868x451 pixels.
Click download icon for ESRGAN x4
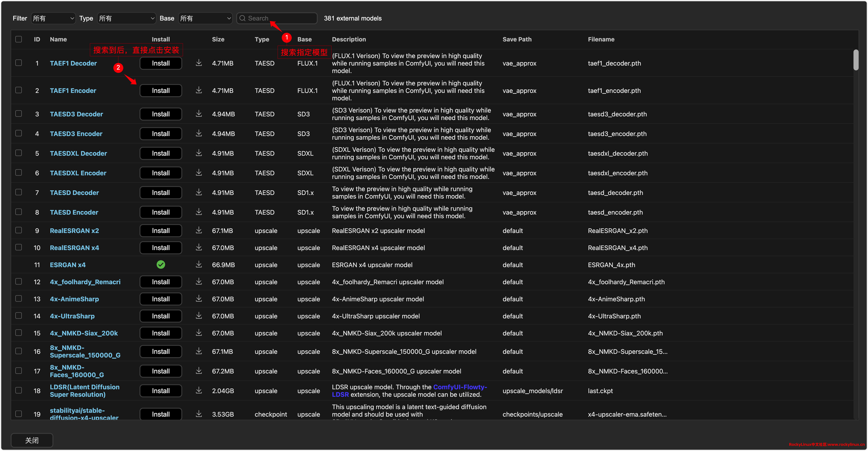pos(199,264)
